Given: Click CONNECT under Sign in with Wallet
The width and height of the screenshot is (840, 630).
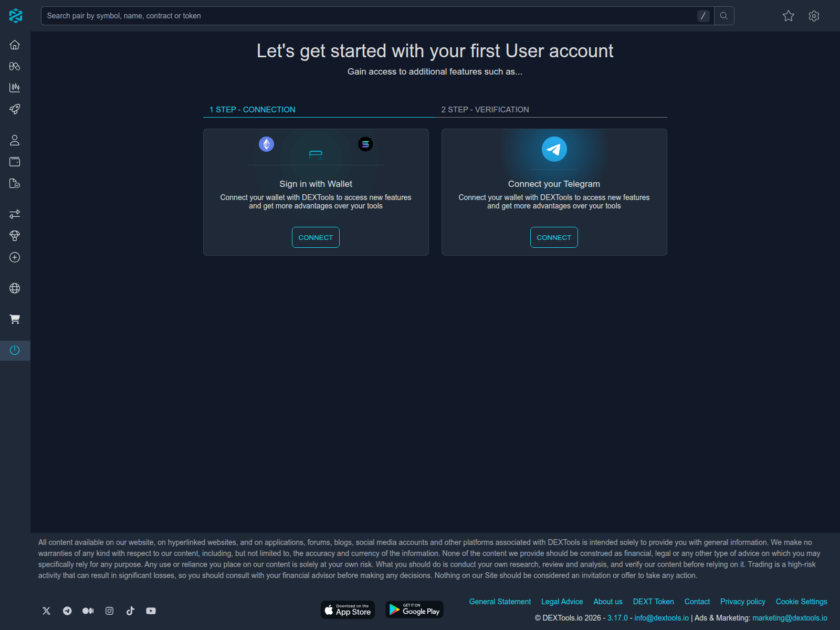Looking at the screenshot, I should click(x=316, y=237).
